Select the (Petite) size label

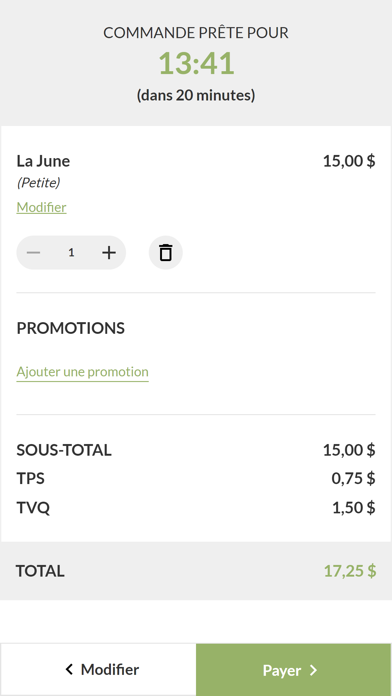click(38, 182)
